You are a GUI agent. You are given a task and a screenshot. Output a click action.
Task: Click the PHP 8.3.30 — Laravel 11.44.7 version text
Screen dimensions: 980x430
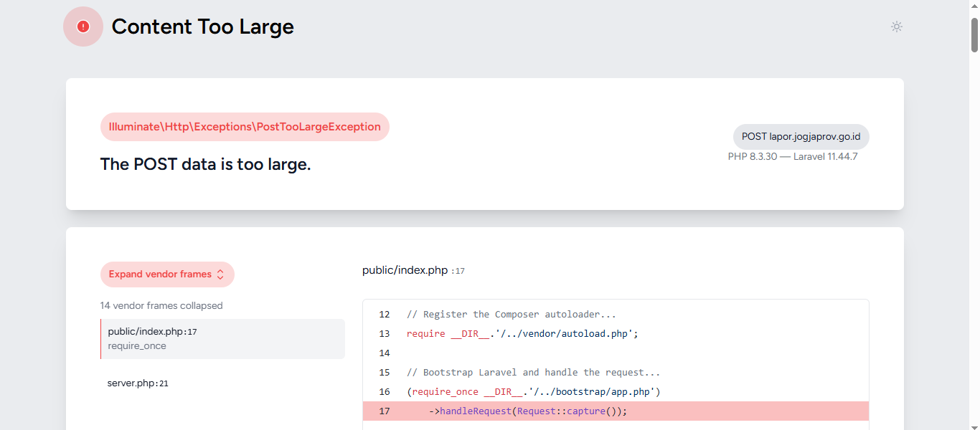(x=793, y=156)
